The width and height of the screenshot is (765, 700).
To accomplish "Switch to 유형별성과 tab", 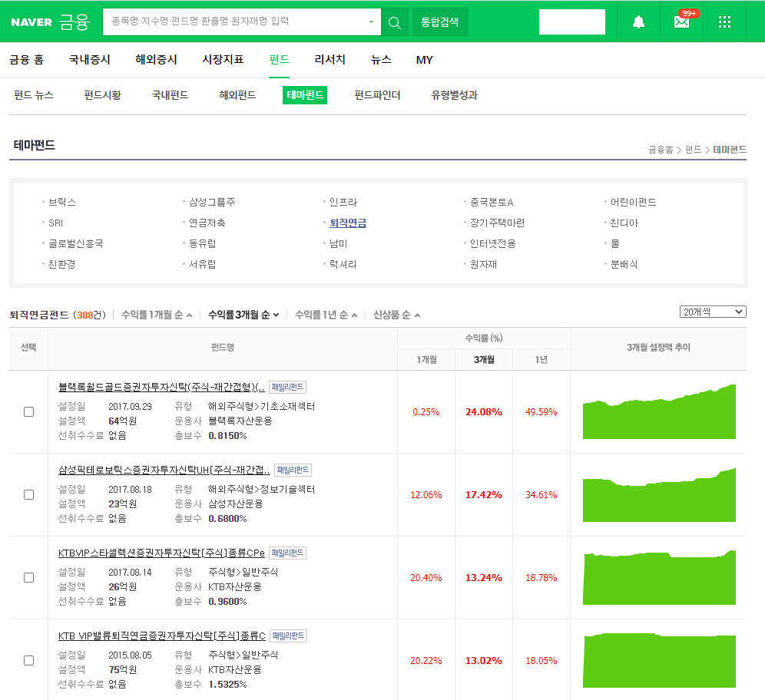I will point(454,95).
